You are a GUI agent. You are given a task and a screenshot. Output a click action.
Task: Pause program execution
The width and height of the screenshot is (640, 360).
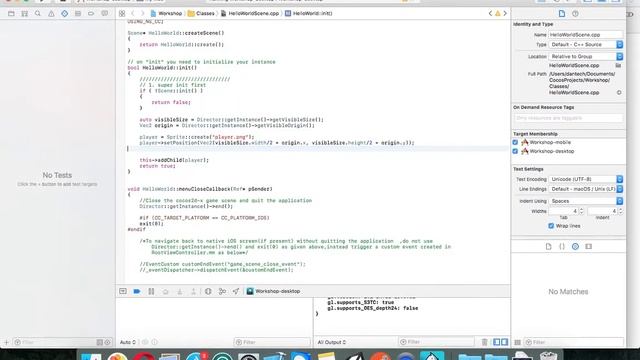click(x=151, y=291)
